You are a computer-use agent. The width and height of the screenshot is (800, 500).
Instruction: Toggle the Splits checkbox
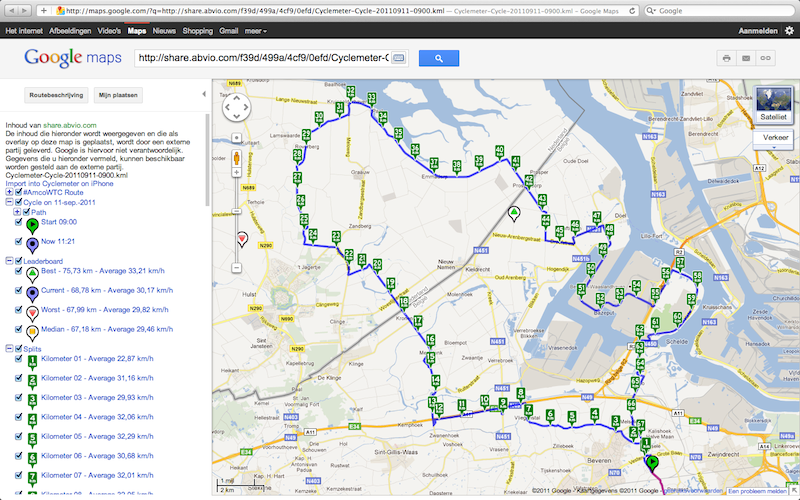tap(19, 348)
